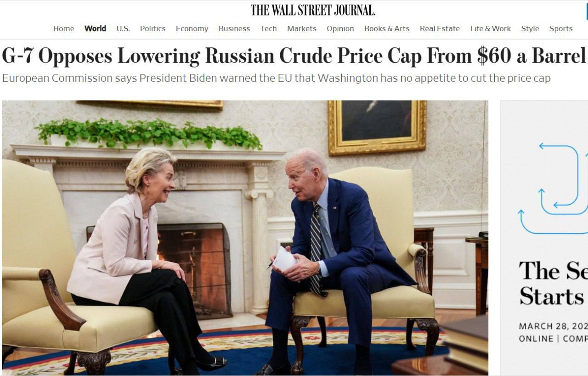
Task: Visit the Tech section
Action: point(269,28)
